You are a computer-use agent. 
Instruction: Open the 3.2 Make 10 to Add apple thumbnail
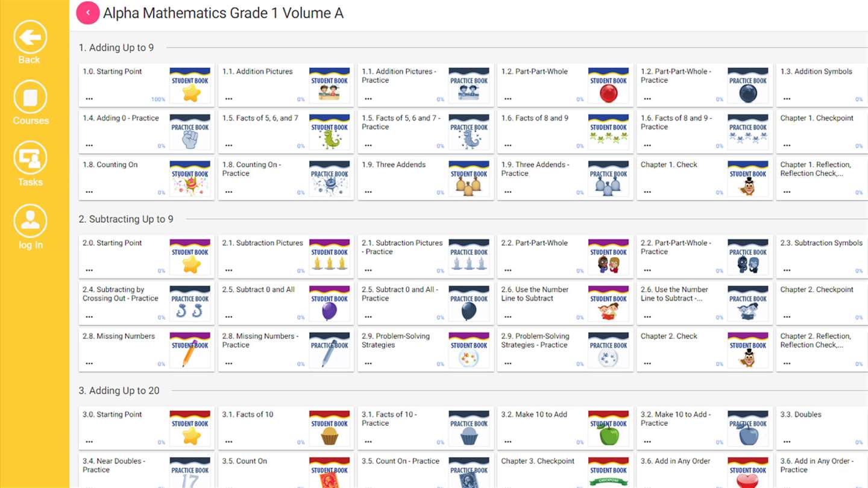(x=609, y=428)
